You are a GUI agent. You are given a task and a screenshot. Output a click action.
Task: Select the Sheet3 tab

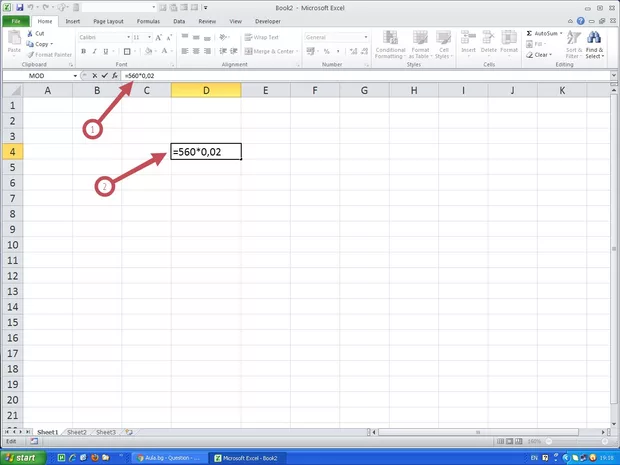click(x=106, y=432)
